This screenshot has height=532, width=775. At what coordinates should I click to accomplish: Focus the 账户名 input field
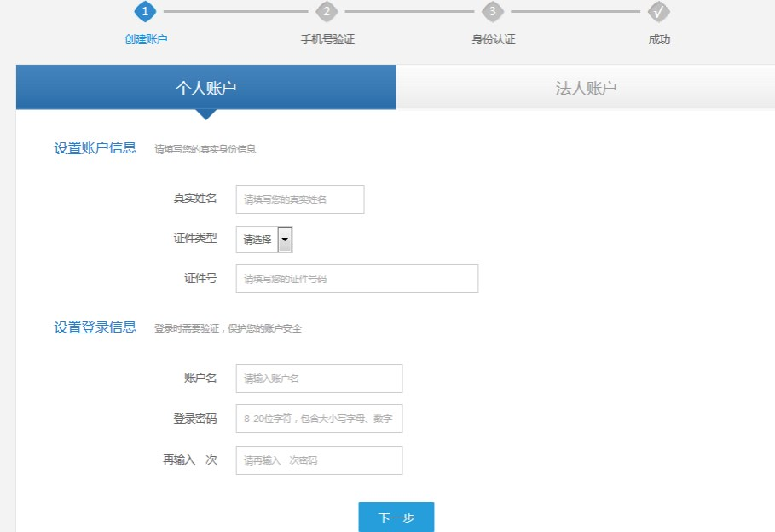click(x=319, y=379)
